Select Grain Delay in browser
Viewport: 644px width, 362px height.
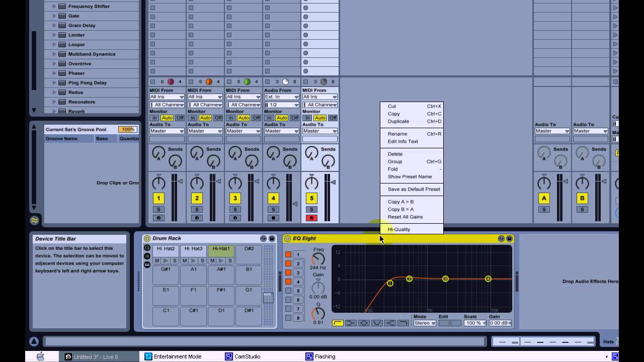(x=82, y=25)
